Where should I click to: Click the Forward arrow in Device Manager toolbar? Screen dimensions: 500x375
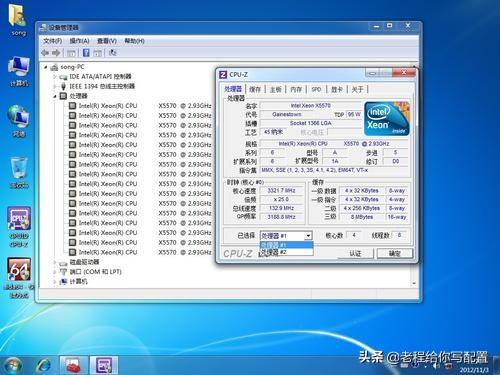tap(56, 53)
